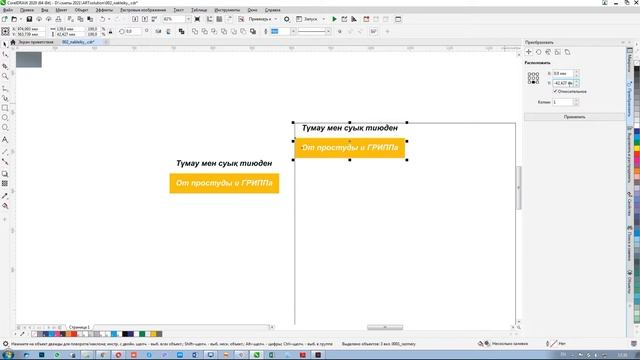Click the Scale and mirror icon in Transform docker
Screen dimensions: 640x360
coord(548,52)
